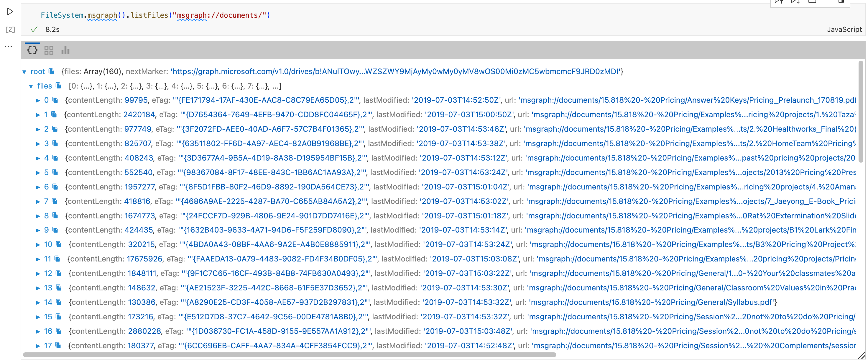Switch to JSON tree output view

[32, 50]
